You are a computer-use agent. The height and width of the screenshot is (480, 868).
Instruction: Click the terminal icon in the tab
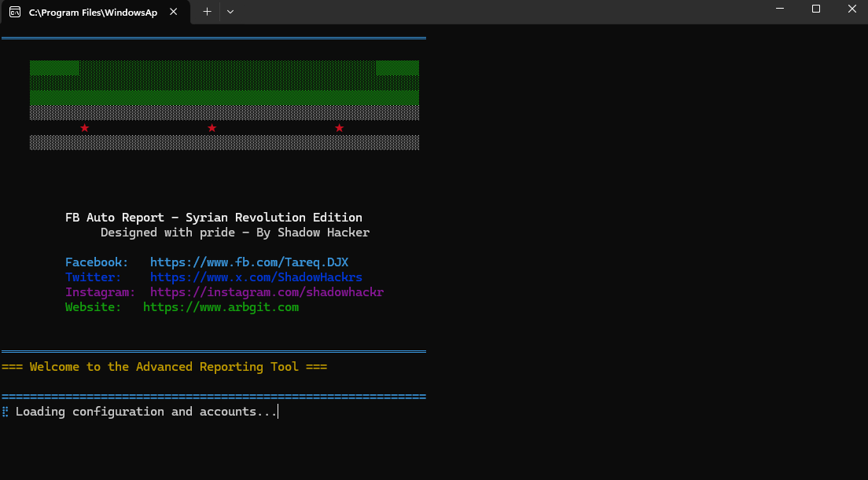(15, 12)
